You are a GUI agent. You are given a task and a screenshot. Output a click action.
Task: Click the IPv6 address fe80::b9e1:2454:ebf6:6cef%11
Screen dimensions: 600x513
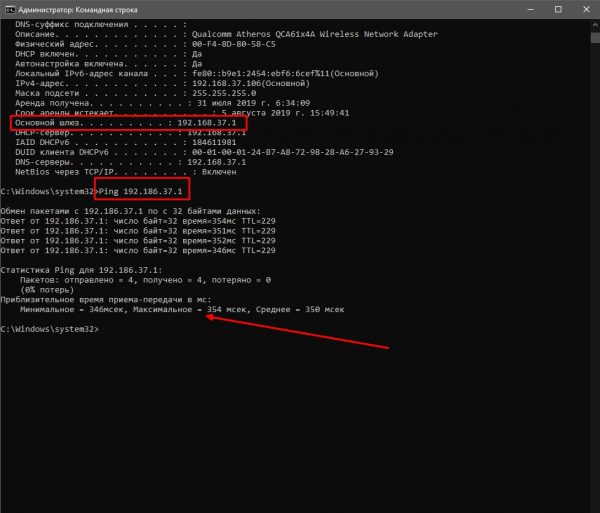pos(261,73)
